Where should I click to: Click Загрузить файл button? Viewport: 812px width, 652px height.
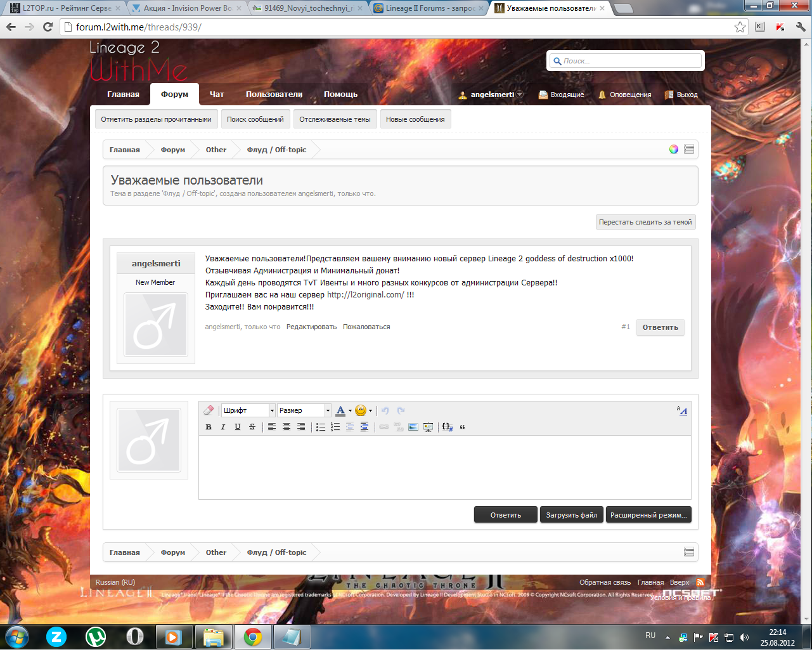[571, 515]
